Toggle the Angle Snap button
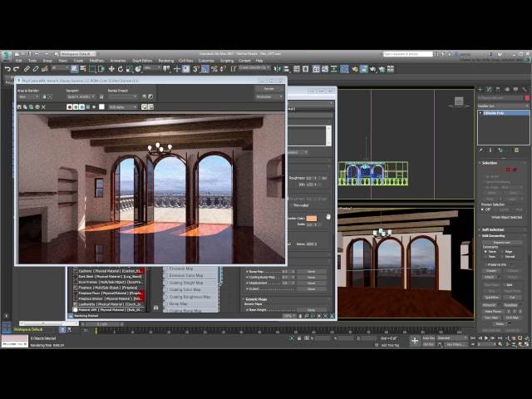532x399 pixels. [205, 69]
